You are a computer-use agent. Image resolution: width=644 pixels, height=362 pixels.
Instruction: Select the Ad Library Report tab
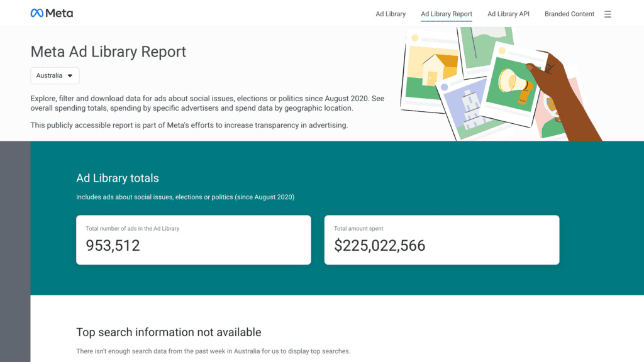[447, 14]
